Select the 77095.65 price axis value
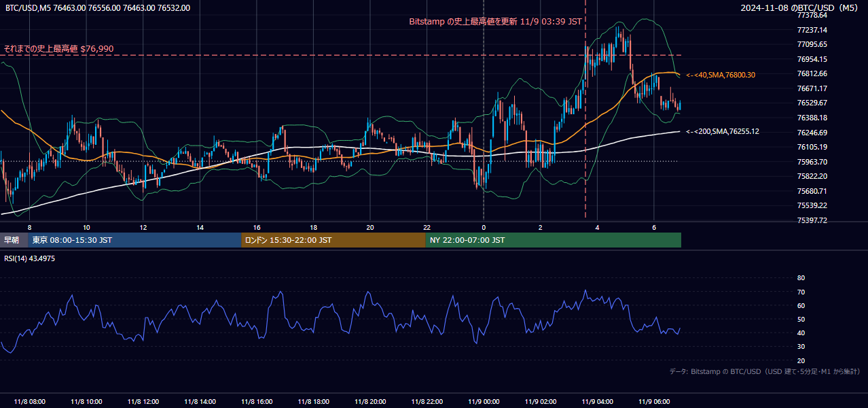Viewport: 868px width, 408px height. 812,44
